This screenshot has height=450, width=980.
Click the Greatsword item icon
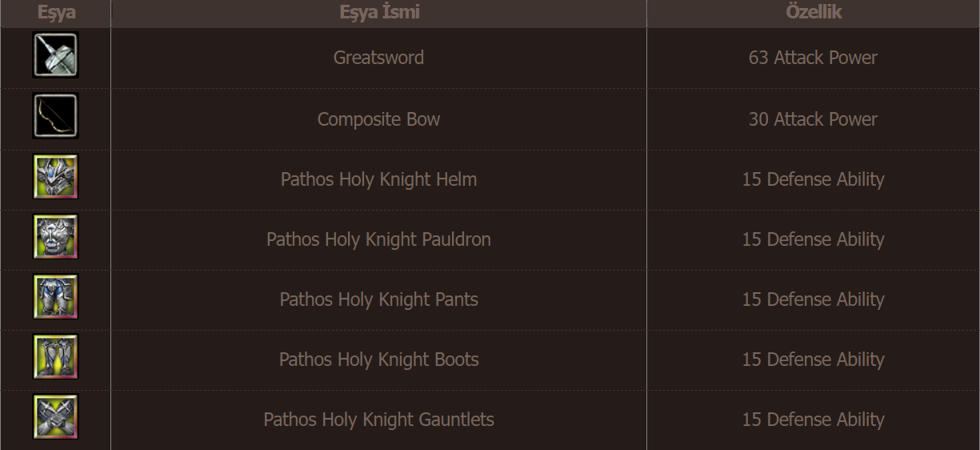click(55, 55)
